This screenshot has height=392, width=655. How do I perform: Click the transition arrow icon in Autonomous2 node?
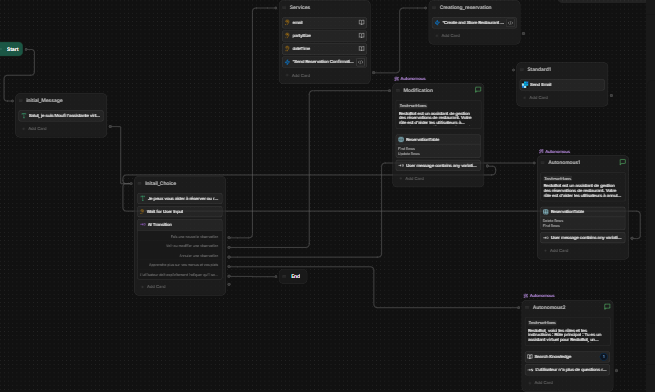[x=530, y=370]
